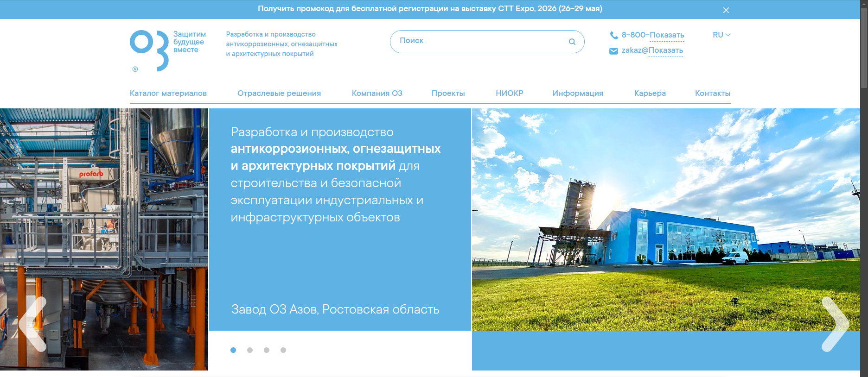Open the Компания О3 menu
Screen dimensions: 868x377
click(x=377, y=93)
